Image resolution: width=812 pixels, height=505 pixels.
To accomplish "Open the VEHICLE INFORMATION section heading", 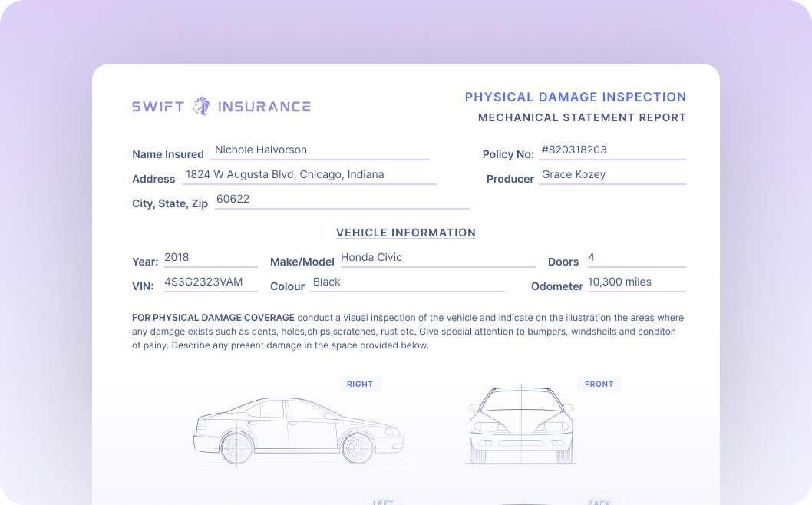I will coord(406,233).
